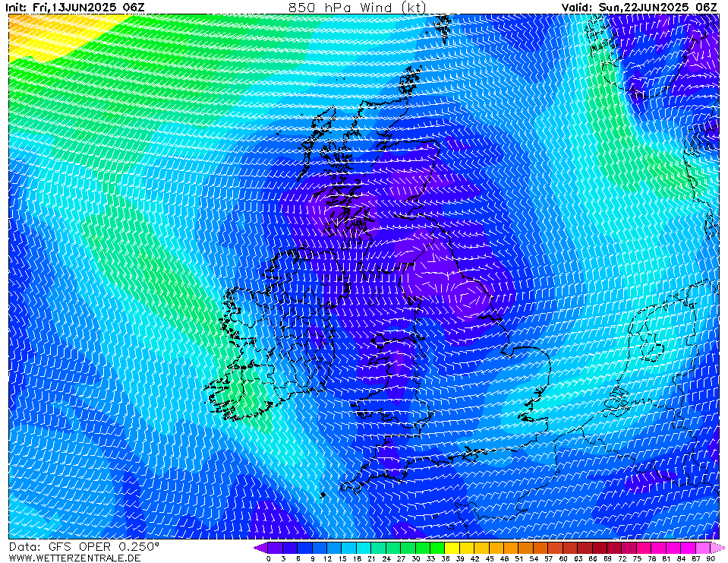Select the bright green 33–36 kt swatch
The image size is (728, 563).
[x=438, y=548]
